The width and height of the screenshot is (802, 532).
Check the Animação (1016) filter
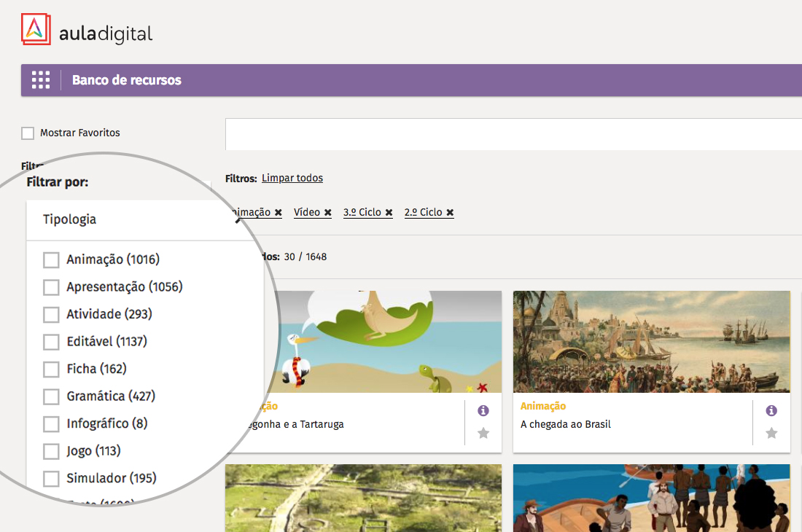tap(51, 260)
